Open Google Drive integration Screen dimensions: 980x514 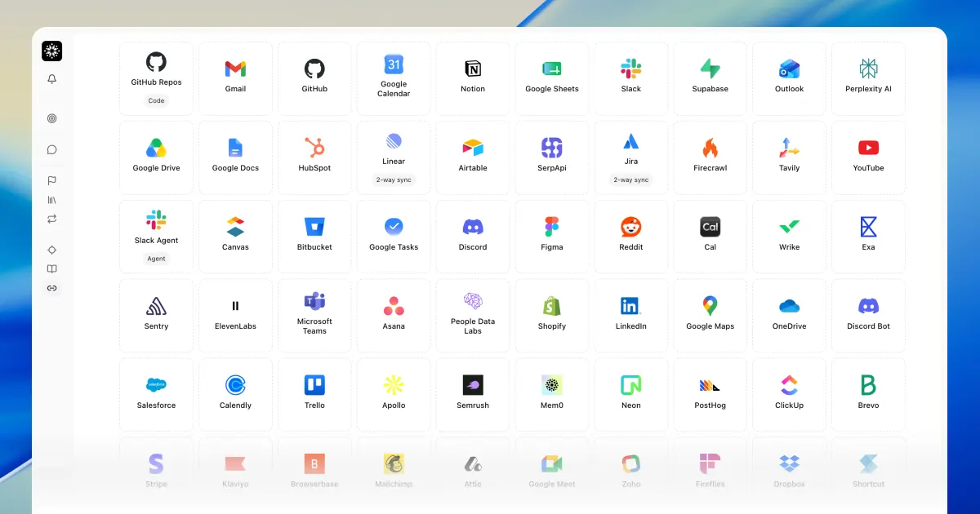pyautogui.click(x=156, y=157)
